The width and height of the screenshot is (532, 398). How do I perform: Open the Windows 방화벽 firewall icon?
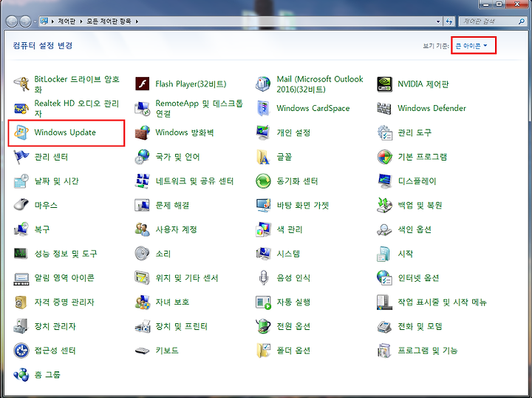[x=142, y=132]
